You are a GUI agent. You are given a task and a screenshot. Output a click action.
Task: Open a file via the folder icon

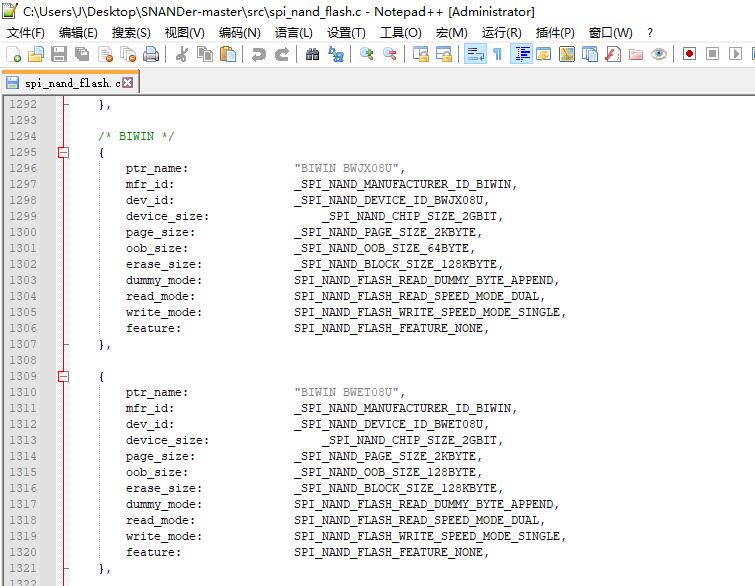[36, 54]
